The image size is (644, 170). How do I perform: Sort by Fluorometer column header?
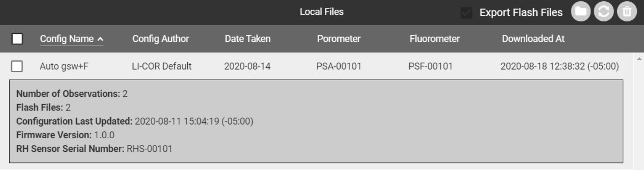click(x=434, y=39)
